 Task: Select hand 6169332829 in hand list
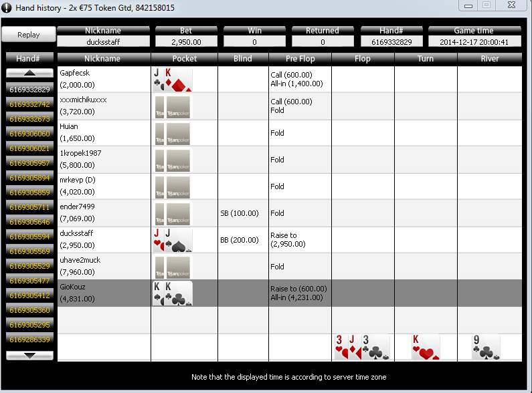[29, 90]
